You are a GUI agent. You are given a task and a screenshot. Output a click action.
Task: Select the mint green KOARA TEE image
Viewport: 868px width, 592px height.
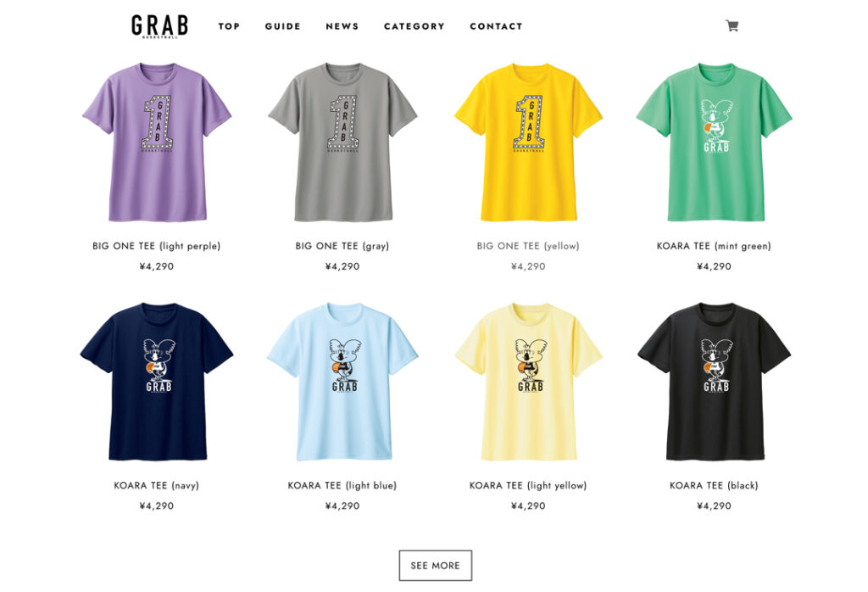pos(714,142)
